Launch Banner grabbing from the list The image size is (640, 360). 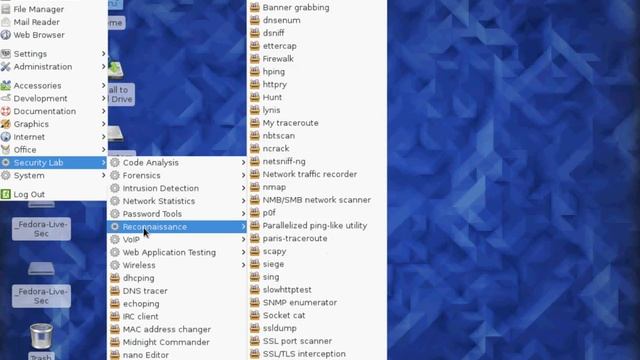pos(317,7)
